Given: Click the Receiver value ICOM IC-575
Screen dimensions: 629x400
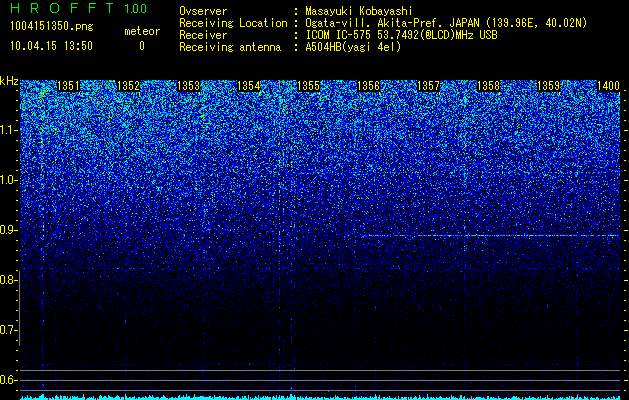Looking at the screenshot, I should 339,35.
